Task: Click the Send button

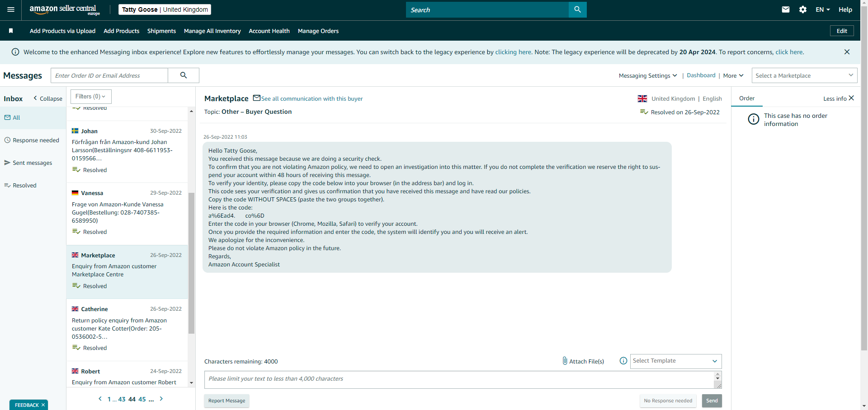Action: point(712,401)
